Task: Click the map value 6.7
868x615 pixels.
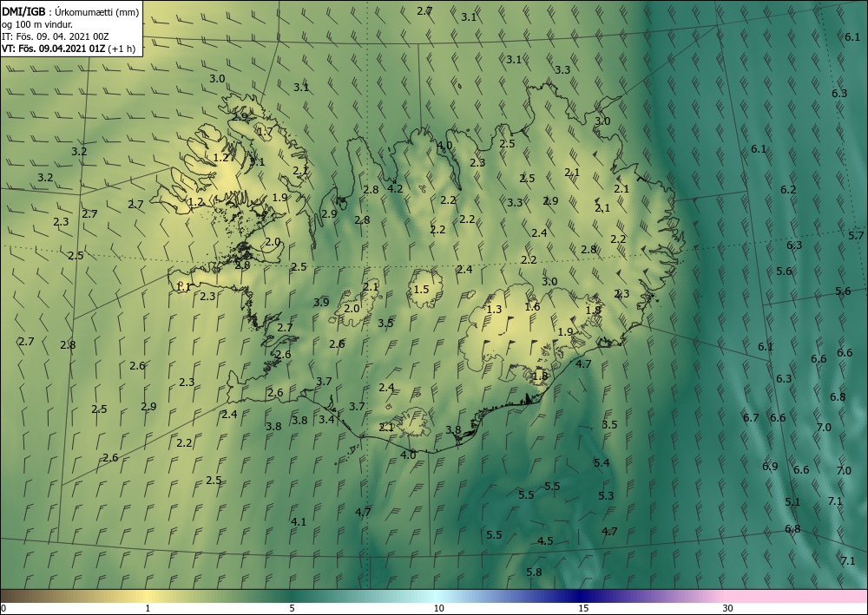Action: 751,417
